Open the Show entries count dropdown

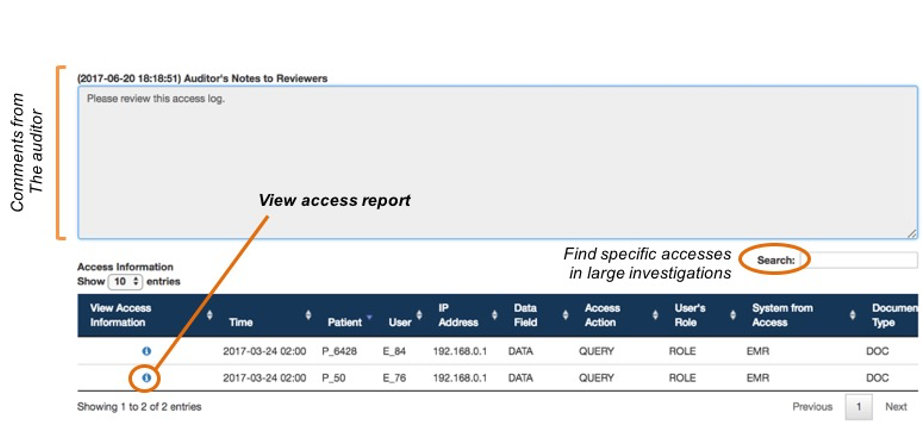tap(126, 282)
